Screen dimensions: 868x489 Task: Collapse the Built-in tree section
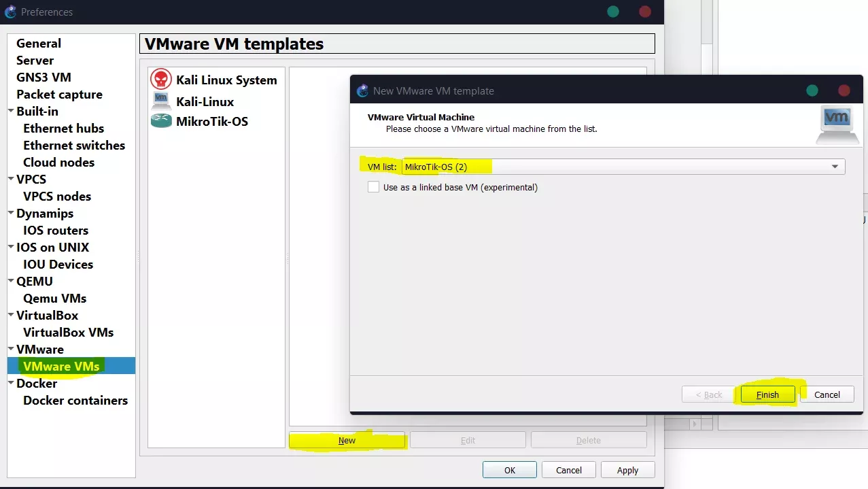(11, 111)
